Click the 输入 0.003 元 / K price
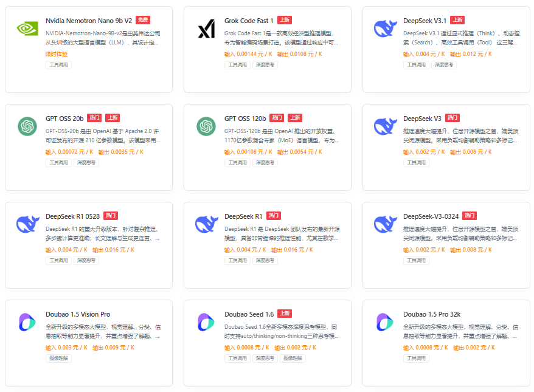This screenshot has width=534, height=392. [66, 348]
